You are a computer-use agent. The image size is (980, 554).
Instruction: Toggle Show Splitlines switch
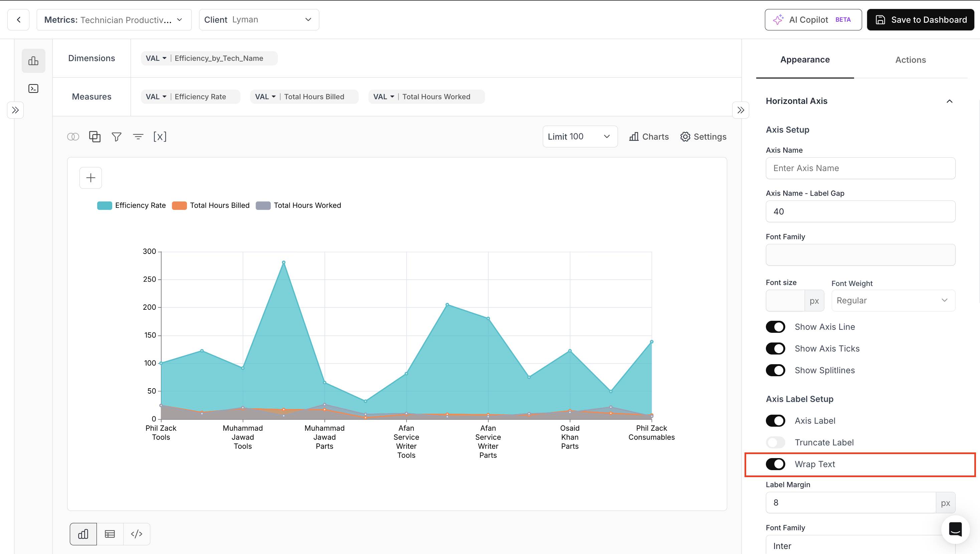[x=775, y=370]
